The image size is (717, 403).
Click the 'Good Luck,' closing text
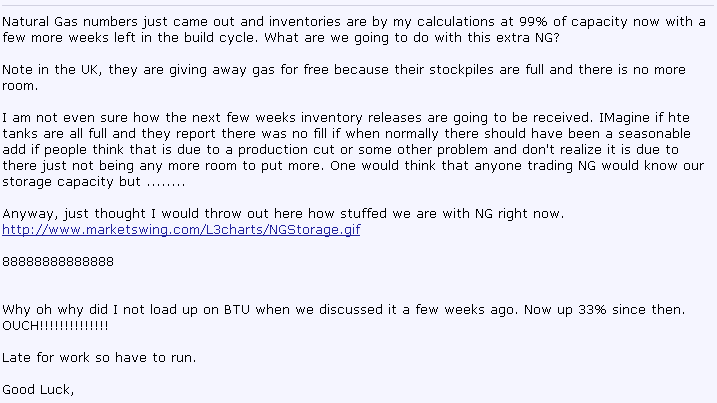tap(38, 390)
